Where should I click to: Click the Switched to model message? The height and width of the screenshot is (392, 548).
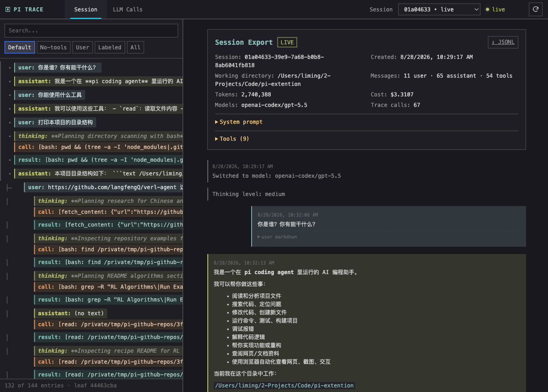[x=277, y=176]
